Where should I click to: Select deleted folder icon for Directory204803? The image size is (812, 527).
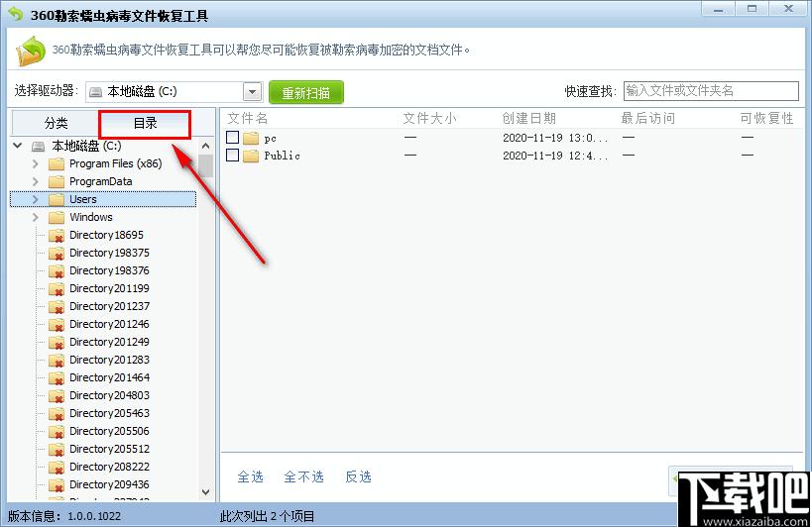click(56, 395)
